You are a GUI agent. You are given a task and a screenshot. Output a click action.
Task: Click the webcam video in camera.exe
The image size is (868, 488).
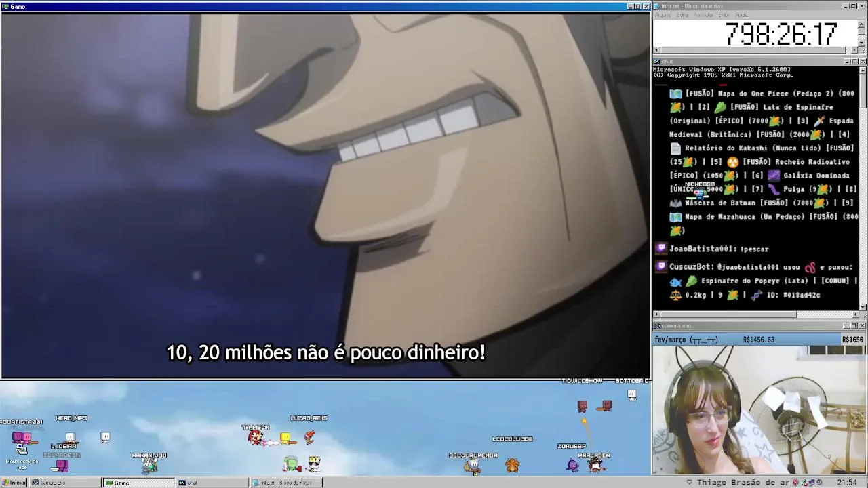click(759, 409)
